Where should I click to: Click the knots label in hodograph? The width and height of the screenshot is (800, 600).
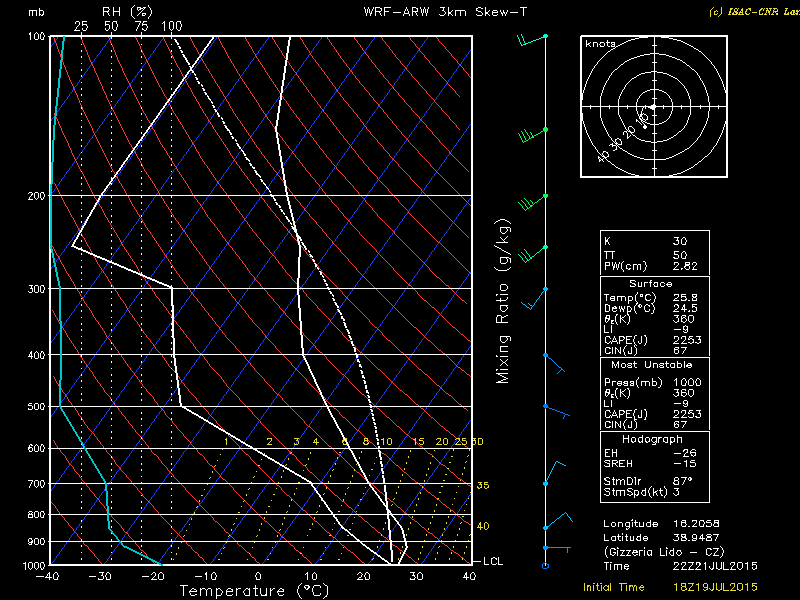click(600, 44)
